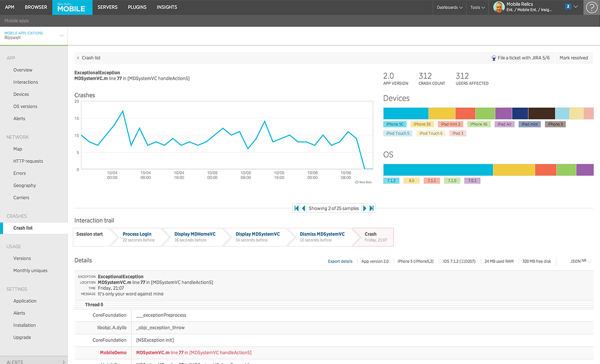Image resolution: width=600 pixels, height=364 pixels.
Task: Collapse the Thread 0 stack trace
Action: click(x=94, y=304)
